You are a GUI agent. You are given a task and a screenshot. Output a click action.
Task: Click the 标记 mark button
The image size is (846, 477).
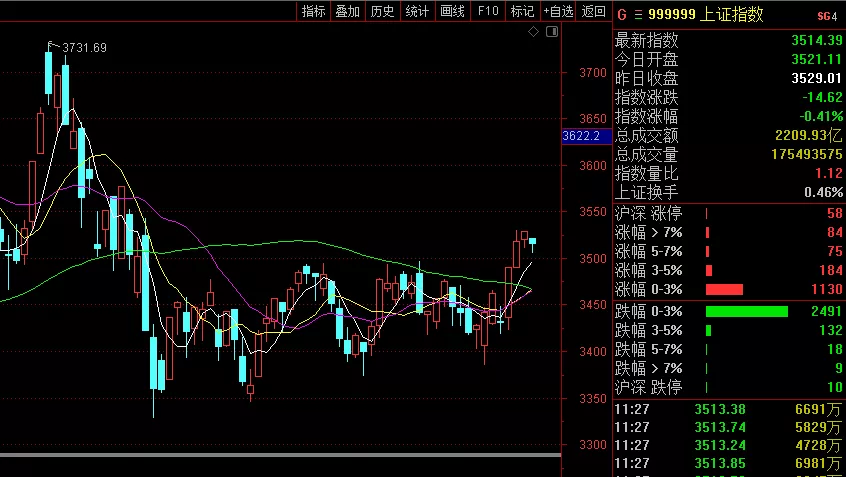click(522, 11)
